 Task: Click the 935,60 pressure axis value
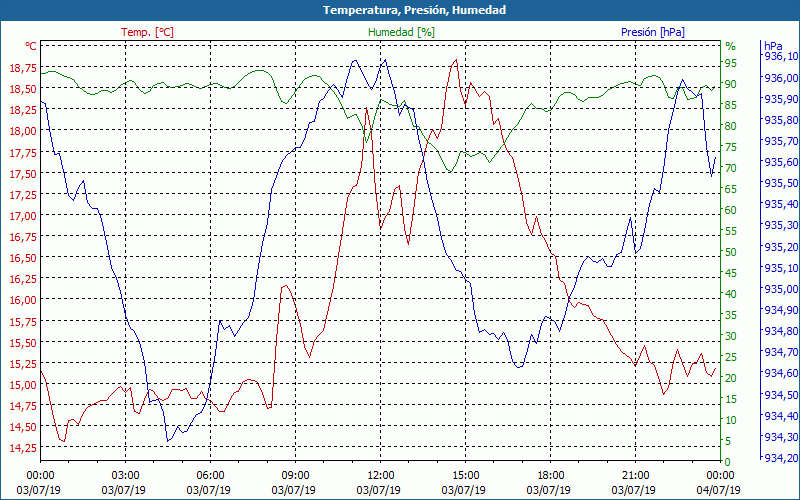[x=782, y=162]
